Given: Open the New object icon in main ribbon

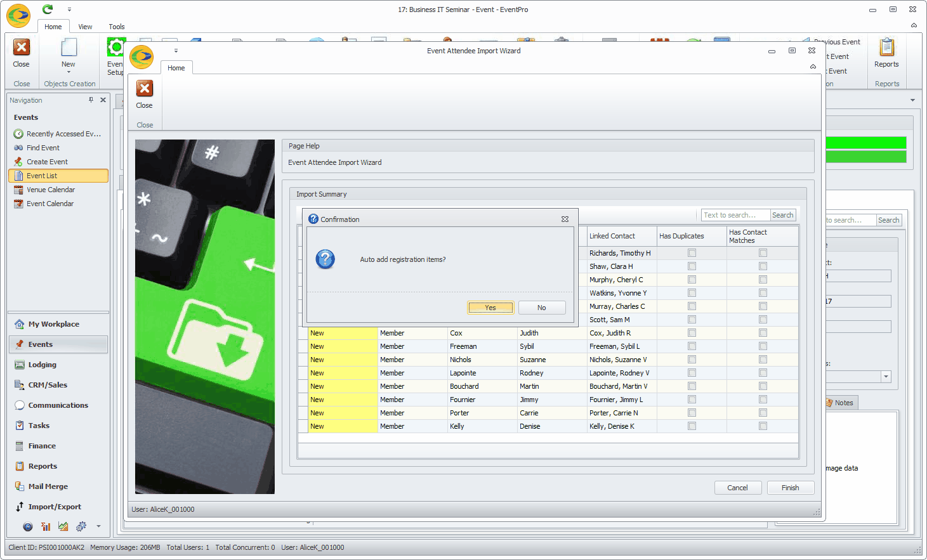Looking at the screenshot, I should coord(69,48).
